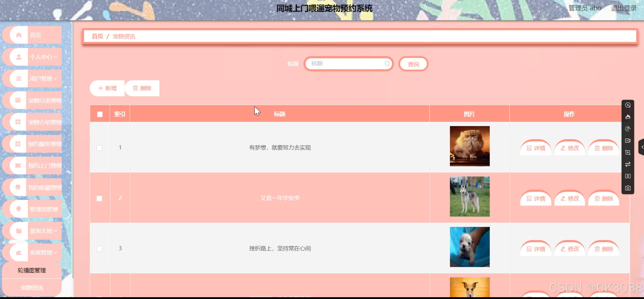The image size is (644, 299).
Task: Click the grid icon beside 宠物分类管理
Action: [18, 100]
